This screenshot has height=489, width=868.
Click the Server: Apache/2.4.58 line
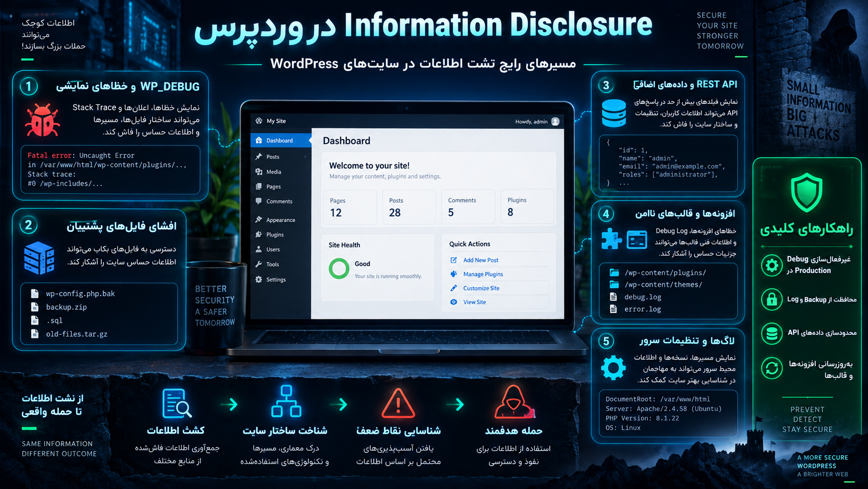pyautogui.click(x=663, y=409)
